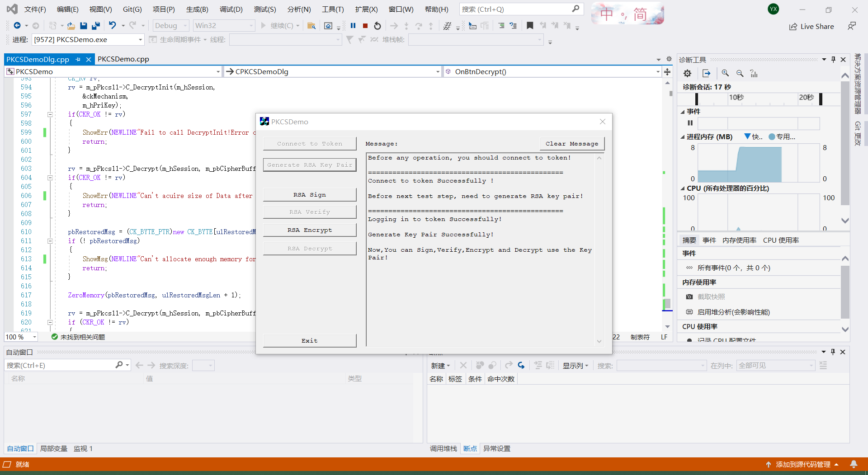Click the code editor vertical scrollbar
The width and height of the screenshot is (868, 475).
point(667,203)
